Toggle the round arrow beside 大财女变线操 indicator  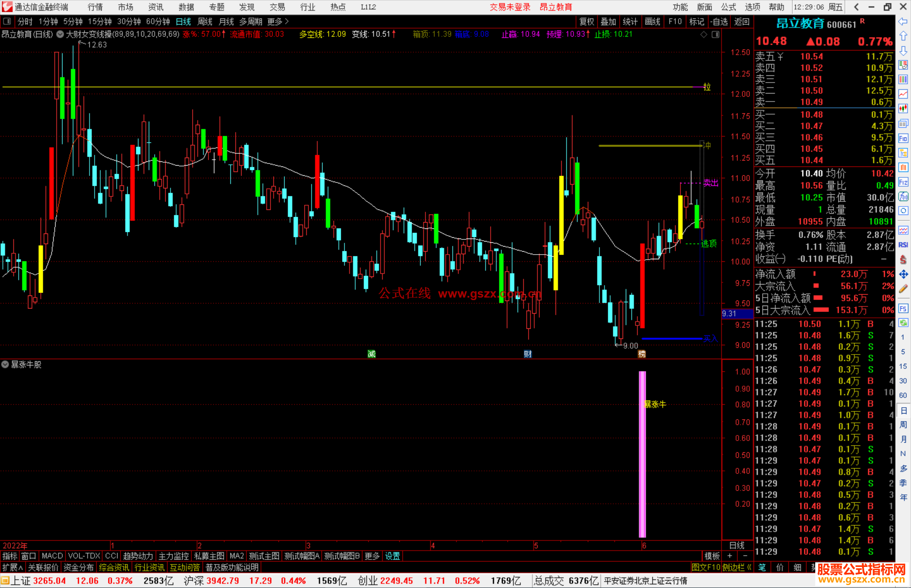(x=60, y=35)
